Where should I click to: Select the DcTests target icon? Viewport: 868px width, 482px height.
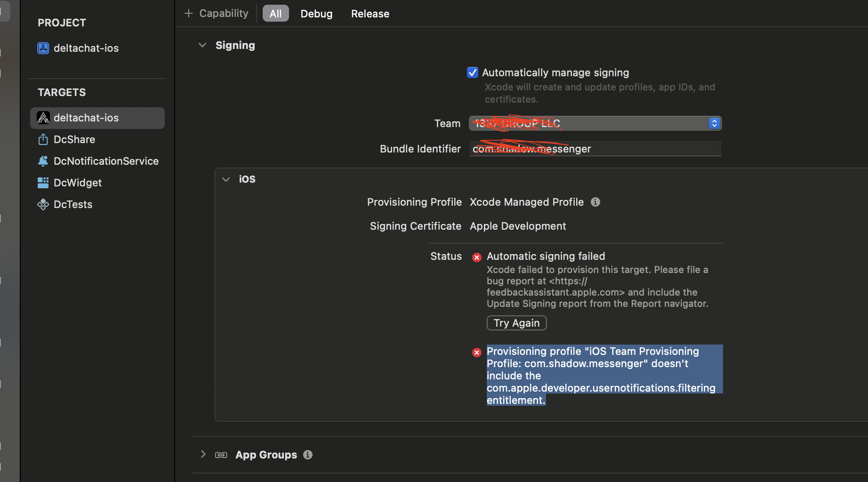(x=43, y=204)
